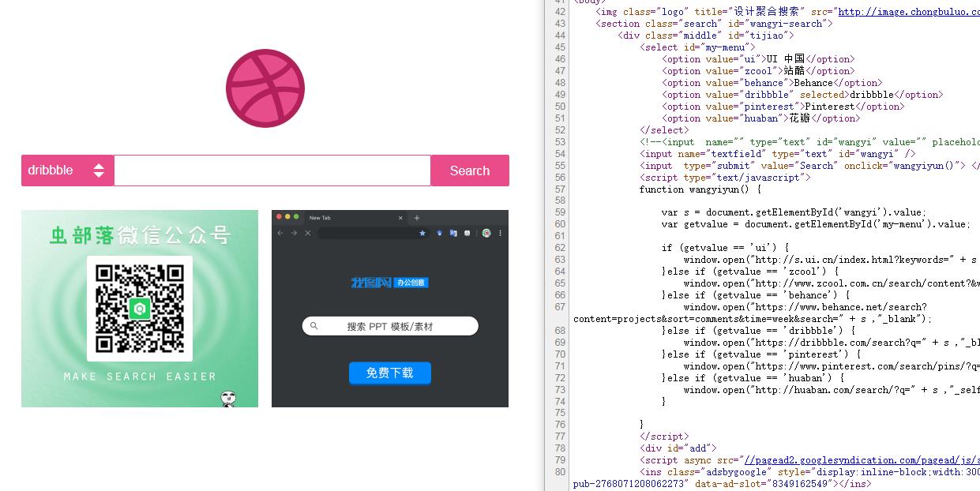
Task: Click the blue bookmark star in the ad
Action: [x=422, y=233]
